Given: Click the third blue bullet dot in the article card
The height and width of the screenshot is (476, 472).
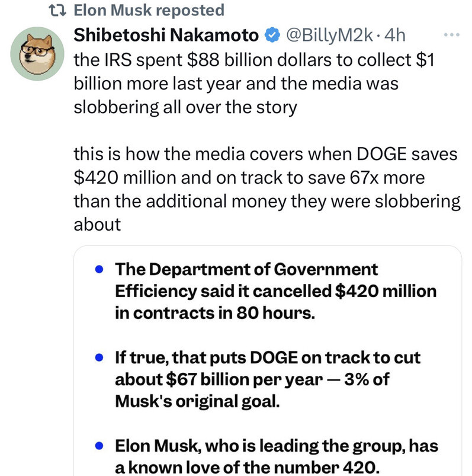Looking at the screenshot, I should point(100,445).
